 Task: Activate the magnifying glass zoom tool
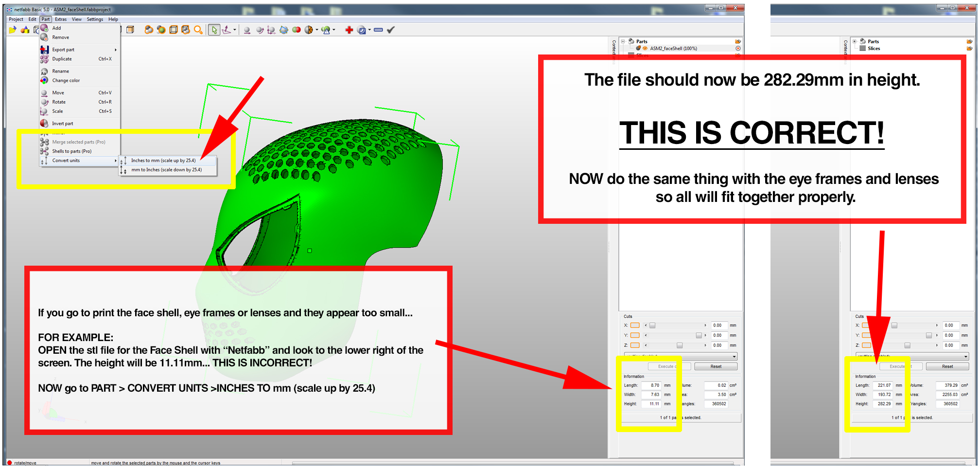198,30
